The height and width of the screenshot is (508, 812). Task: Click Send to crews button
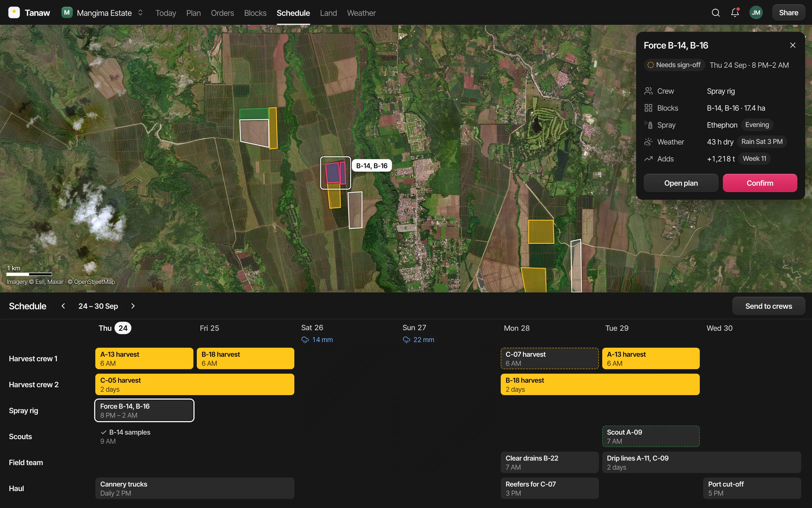tap(769, 306)
